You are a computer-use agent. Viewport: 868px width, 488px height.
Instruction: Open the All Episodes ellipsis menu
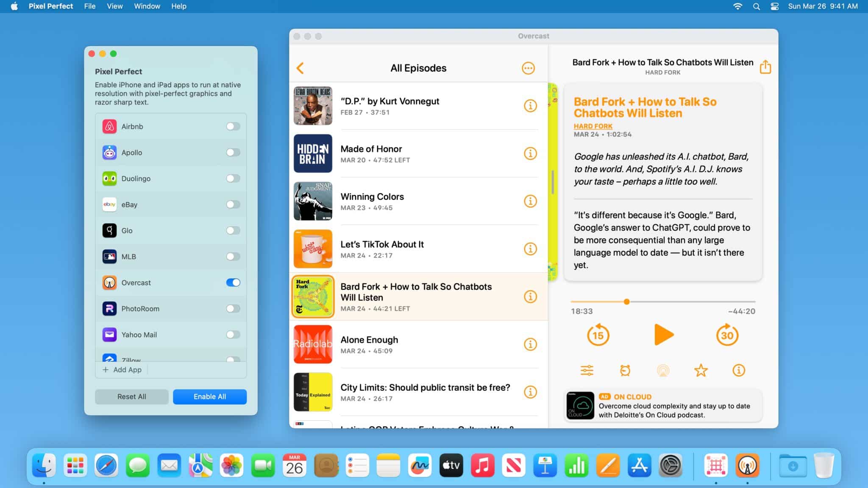pos(528,68)
